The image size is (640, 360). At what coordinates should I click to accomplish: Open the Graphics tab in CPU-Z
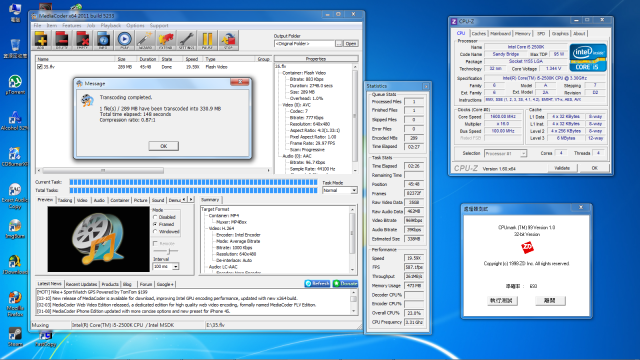tap(560, 33)
